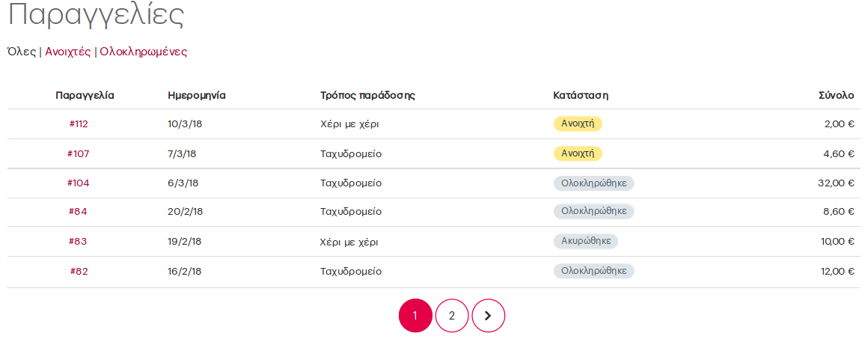Click the Ανοιχτή badge for order #112
This screenshot has height=345, width=868.
coord(578,123)
